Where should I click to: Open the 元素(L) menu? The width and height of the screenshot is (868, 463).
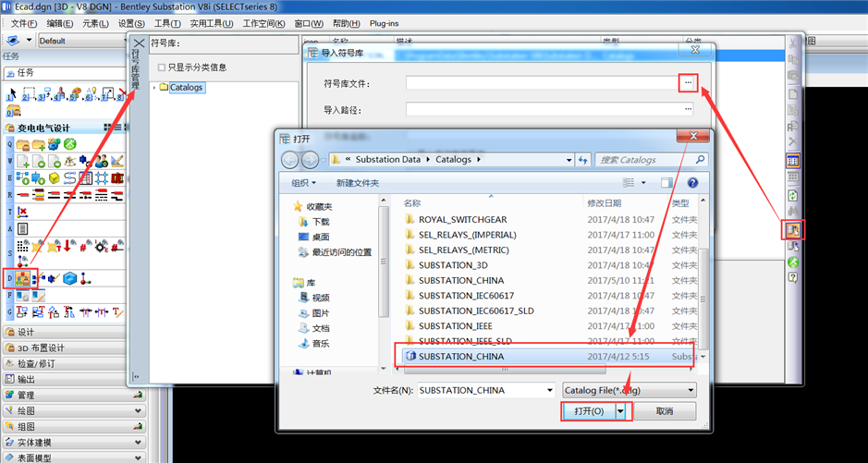click(95, 24)
